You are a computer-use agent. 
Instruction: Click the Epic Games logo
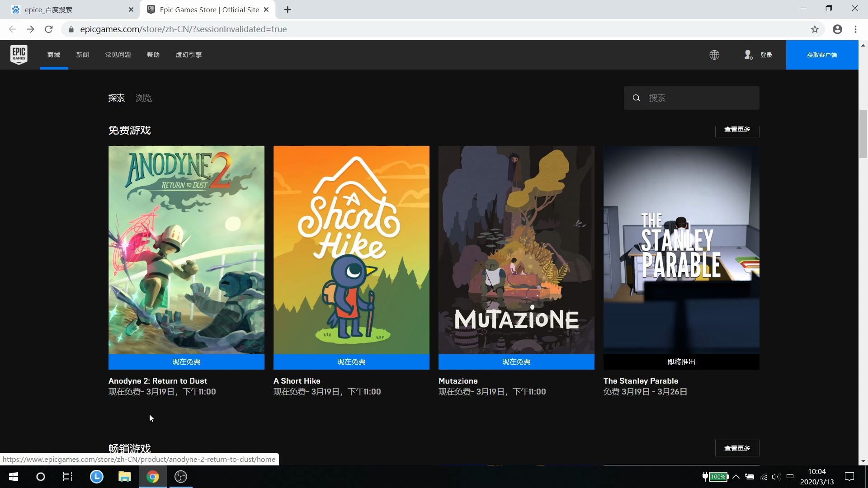19,55
